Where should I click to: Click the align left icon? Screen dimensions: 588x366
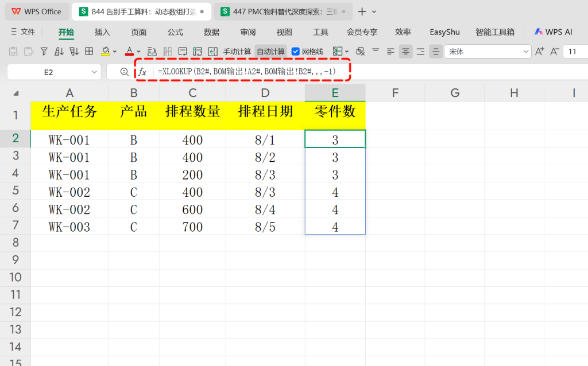click(x=390, y=51)
